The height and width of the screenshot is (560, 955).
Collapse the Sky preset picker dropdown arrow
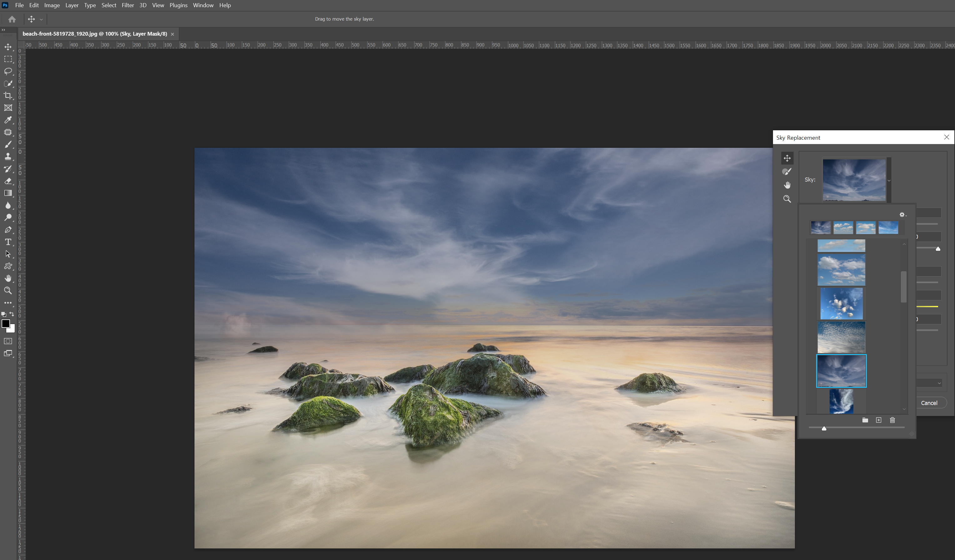pyautogui.click(x=889, y=181)
